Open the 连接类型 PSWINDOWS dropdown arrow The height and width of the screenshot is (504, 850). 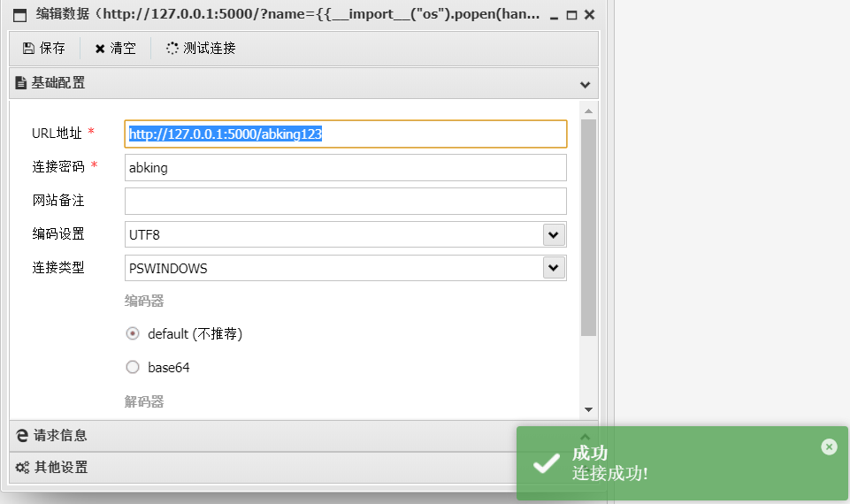pyautogui.click(x=554, y=268)
